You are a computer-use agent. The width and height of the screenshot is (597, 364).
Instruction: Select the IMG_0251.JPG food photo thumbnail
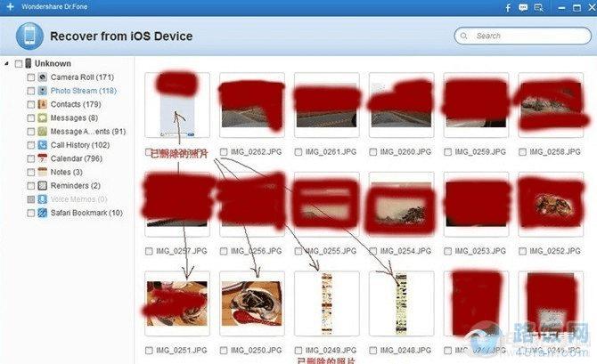pyautogui.click(x=177, y=303)
